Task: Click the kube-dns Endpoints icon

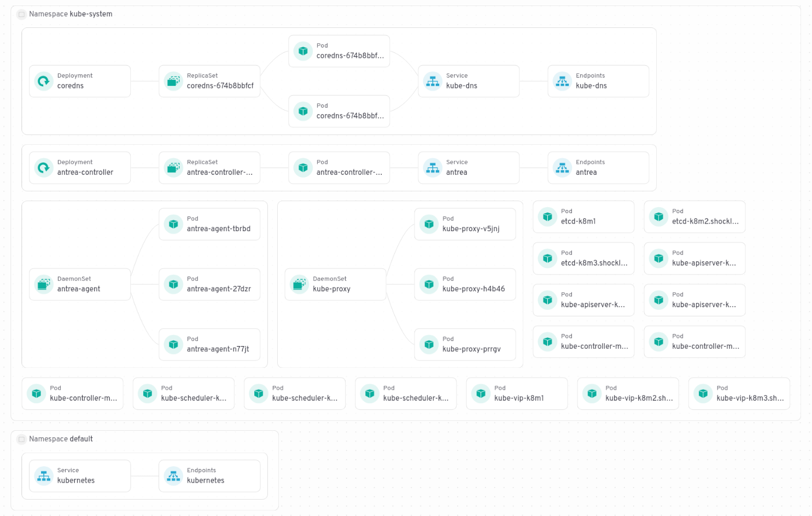Action: pos(562,81)
